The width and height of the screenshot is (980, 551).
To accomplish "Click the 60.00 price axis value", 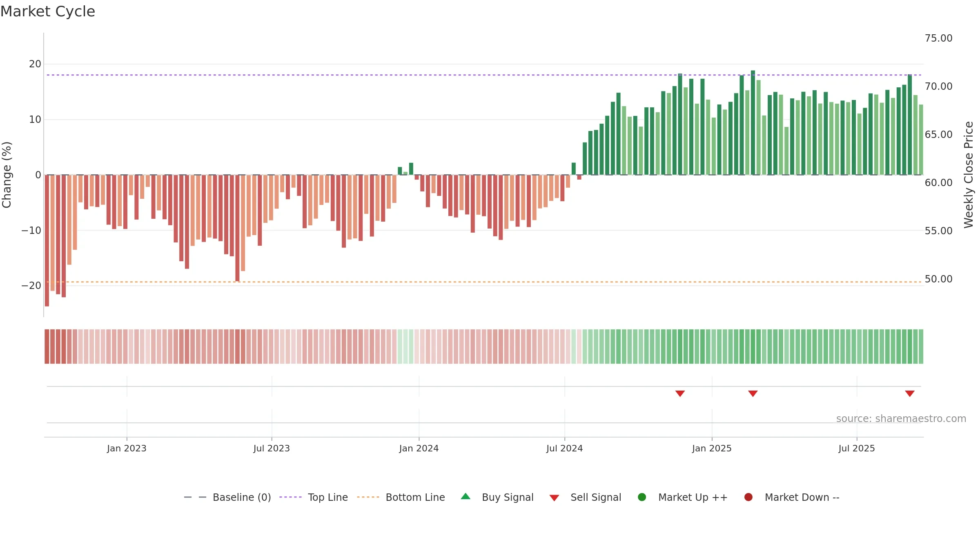I will pyautogui.click(x=938, y=182).
